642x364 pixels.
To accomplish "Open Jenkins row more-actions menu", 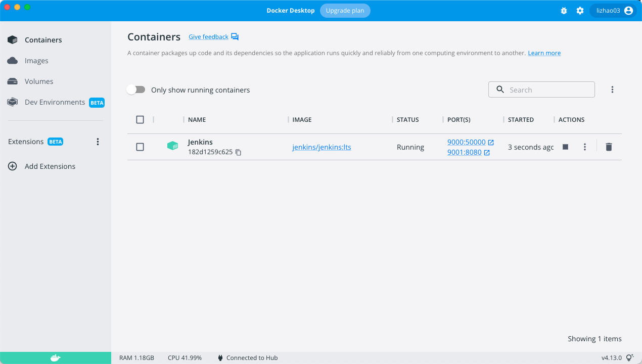I will click(585, 147).
